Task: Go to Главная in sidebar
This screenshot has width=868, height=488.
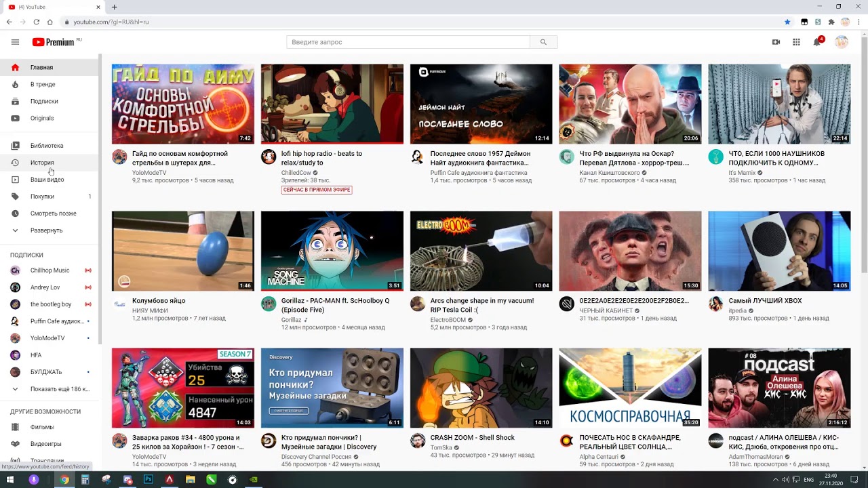Action: (x=49, y=68)
